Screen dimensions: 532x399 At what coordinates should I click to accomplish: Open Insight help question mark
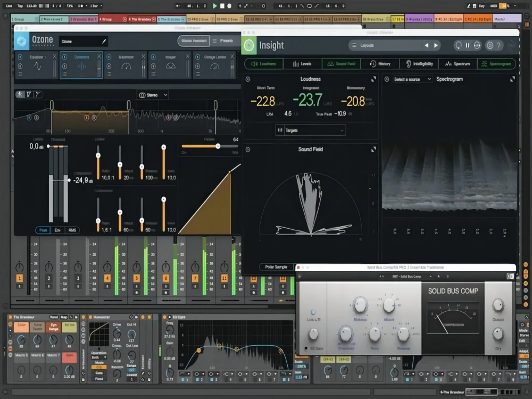point(499,45)
